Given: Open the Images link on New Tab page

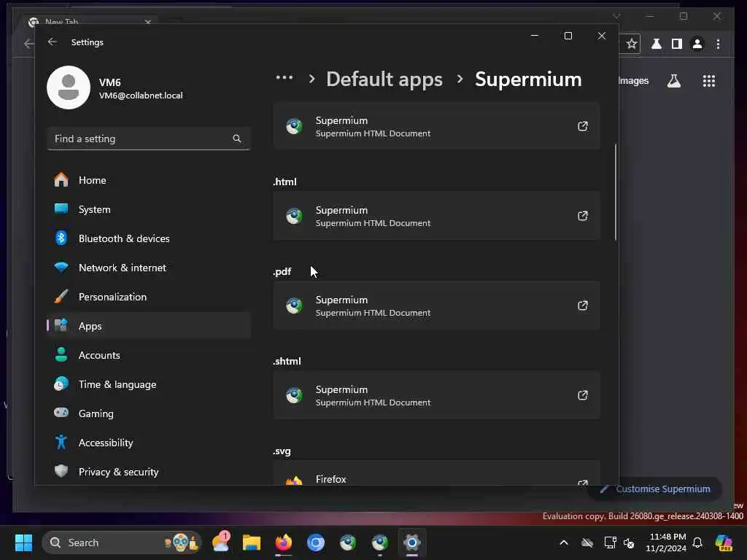Looking at the screenshot, I should pos(634,81).
